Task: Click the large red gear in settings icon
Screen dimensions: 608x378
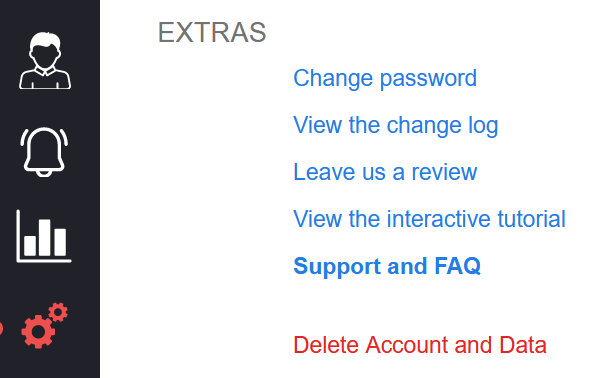Action: [38, 332]
